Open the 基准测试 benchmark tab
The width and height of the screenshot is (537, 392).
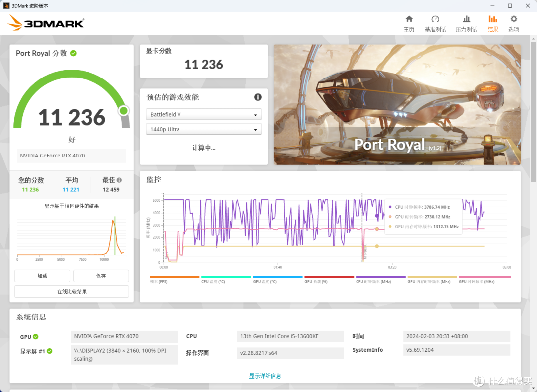(x=435, y=24)
